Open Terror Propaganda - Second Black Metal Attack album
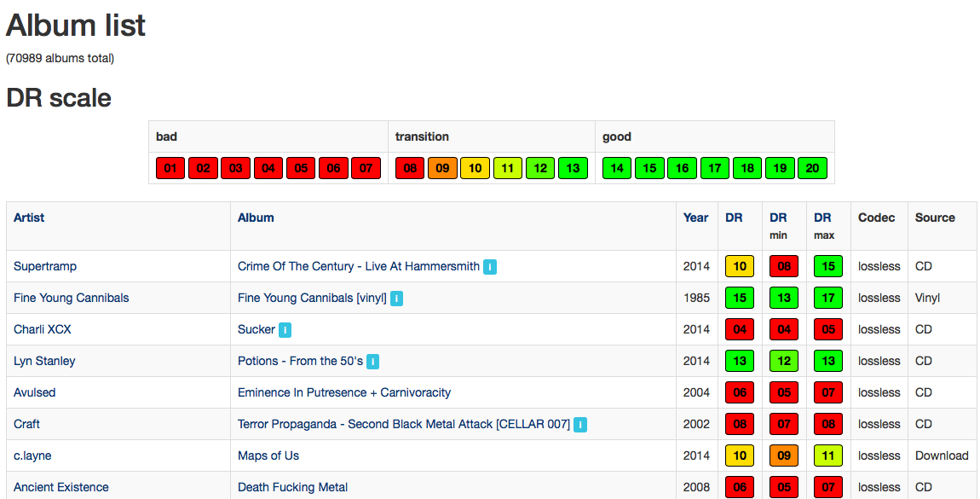Image resolution: width=980 pixels, height=499 pixels. (x=404, y=423)
